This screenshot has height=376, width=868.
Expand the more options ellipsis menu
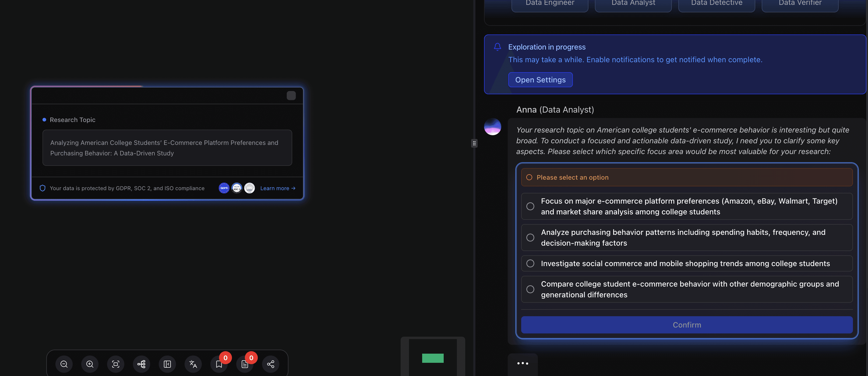point(523,363)
